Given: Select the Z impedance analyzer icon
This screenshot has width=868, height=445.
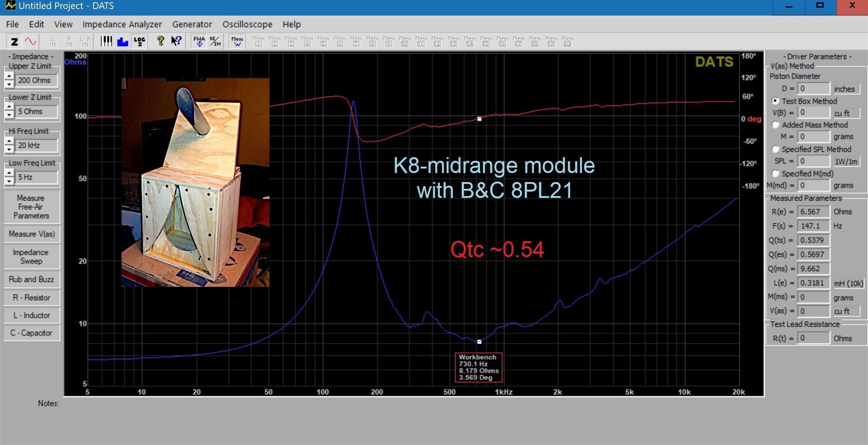Looking at the screenshot, I should point(14,42).
